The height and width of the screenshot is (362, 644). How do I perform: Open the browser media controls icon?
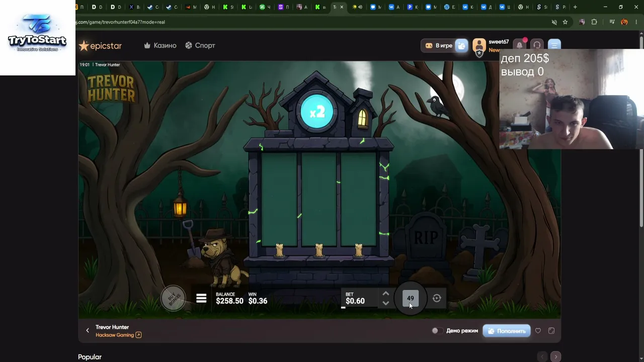[612, 22]
